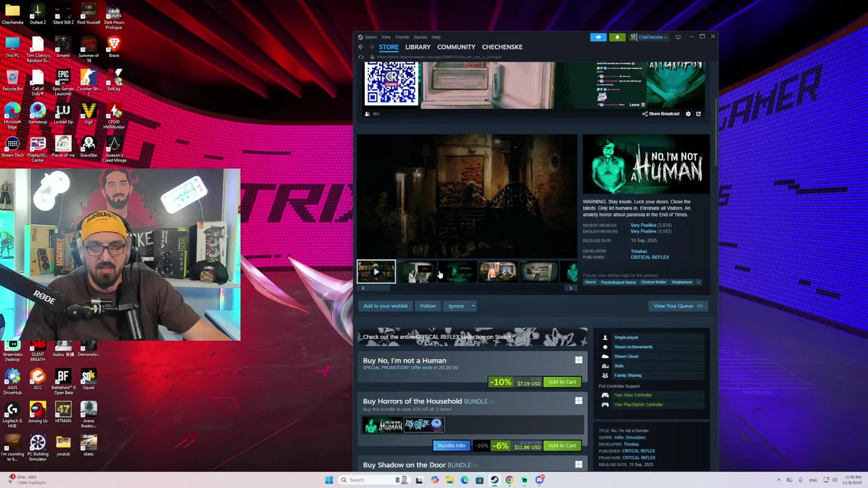Click Add to your wishlist
868x488 pixels.
(385, 306)
